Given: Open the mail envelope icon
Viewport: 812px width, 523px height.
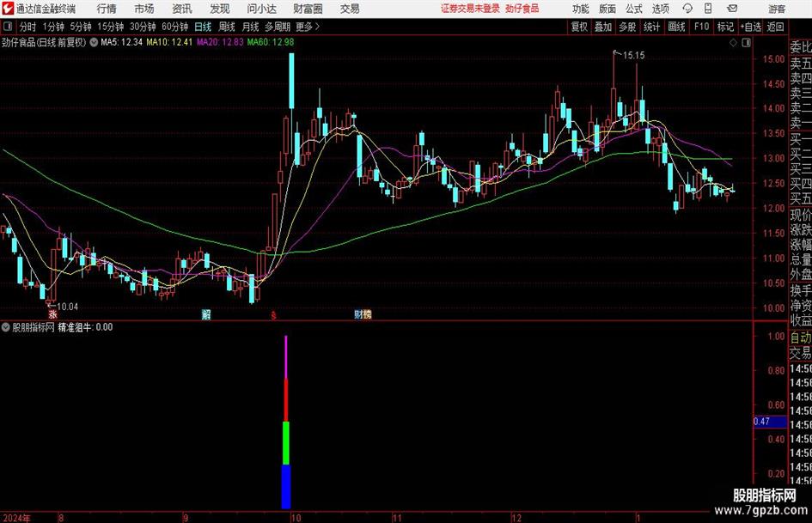Looking at the screenshot, I should click(x=732, y=9).
